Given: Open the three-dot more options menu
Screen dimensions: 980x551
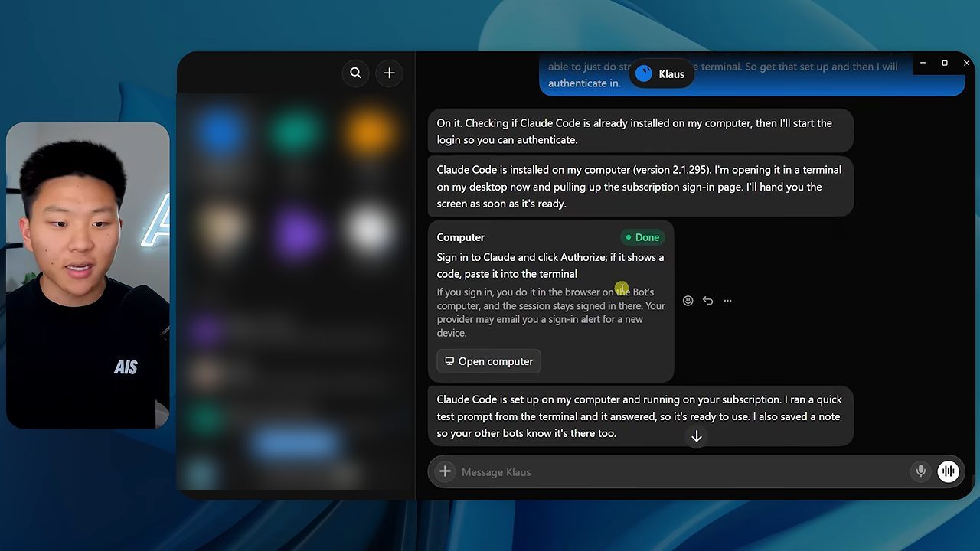Looking at the screenshot, I should tap(727, 301).
